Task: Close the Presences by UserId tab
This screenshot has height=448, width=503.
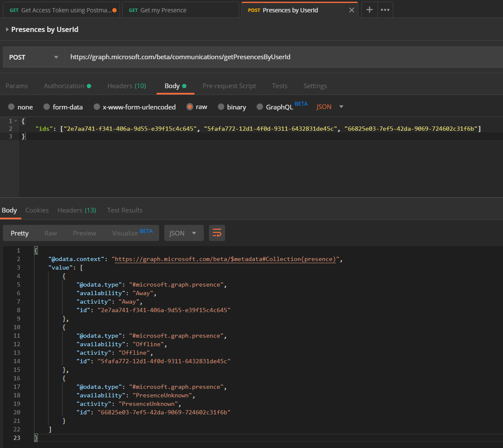Action: (352, 10)
